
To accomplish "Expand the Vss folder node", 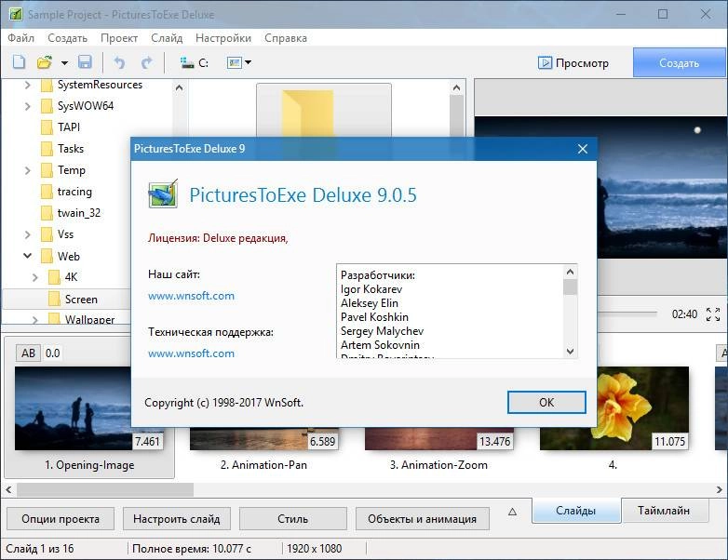I will [27, 234].
